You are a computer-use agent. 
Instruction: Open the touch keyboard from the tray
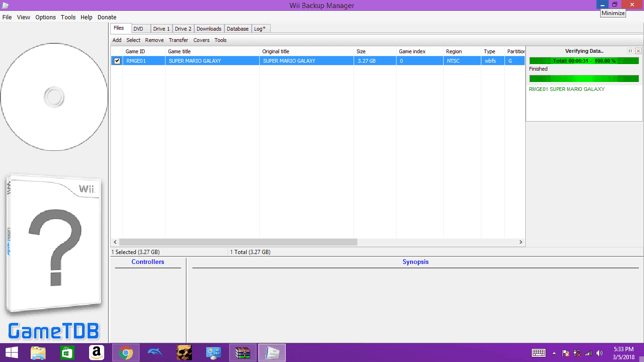click(x=538, y=353)
